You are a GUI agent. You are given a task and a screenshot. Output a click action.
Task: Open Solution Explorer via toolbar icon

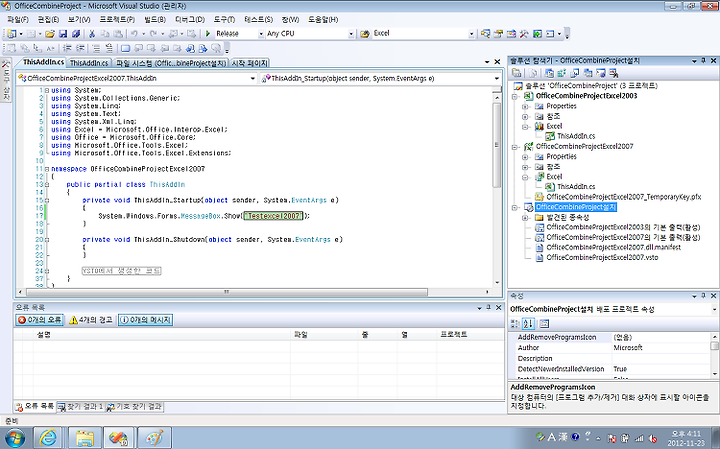(x=485, y=34)
